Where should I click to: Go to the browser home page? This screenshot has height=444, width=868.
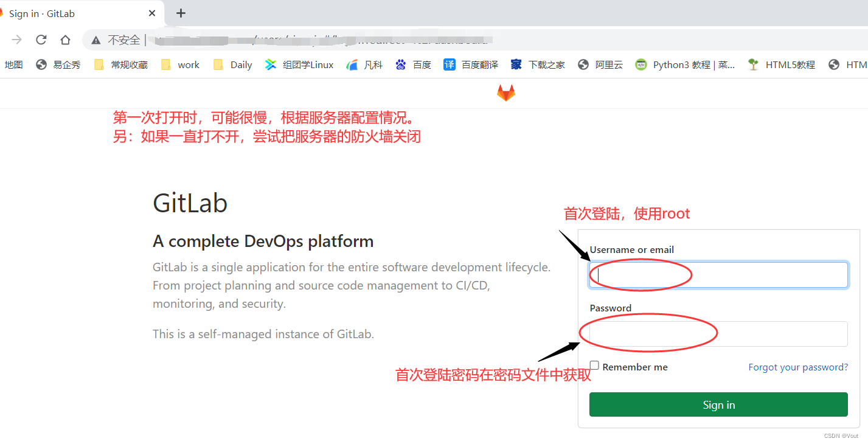tap(65, 40)
